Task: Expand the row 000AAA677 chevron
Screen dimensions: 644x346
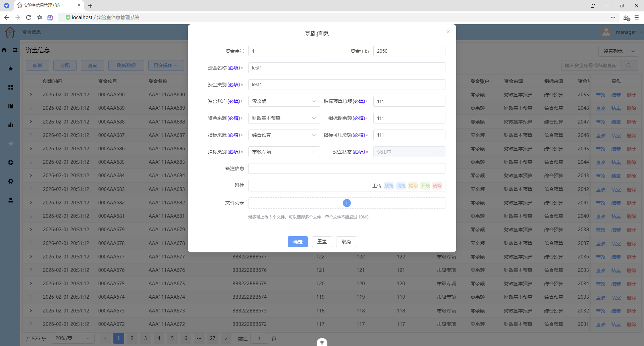Action: 31,257
